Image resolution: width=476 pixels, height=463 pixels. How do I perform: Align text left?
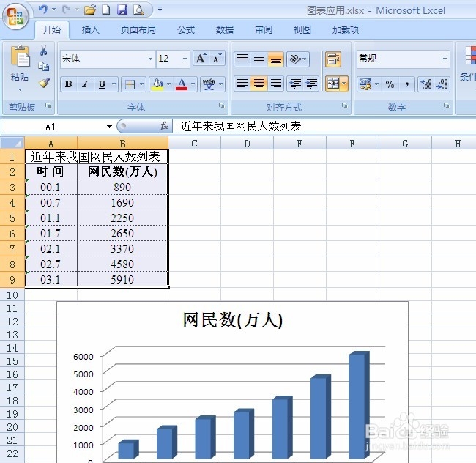pyautogui.click(x=242, y=84)
